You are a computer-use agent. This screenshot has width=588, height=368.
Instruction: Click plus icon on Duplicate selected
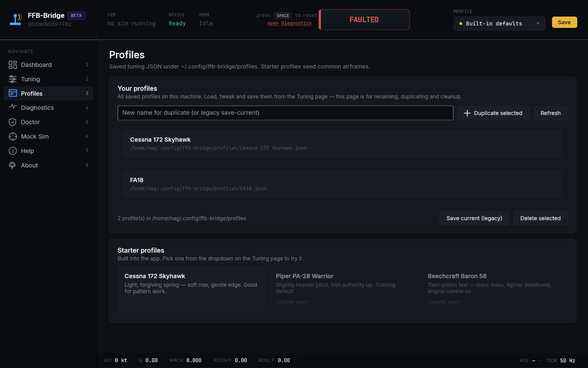467,113
